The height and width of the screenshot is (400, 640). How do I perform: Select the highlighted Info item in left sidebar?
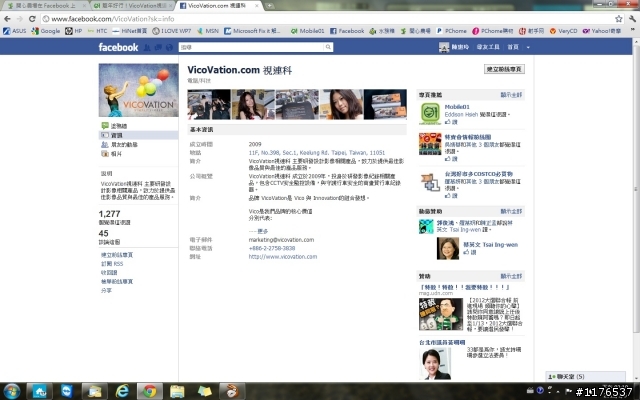[139, 135]
